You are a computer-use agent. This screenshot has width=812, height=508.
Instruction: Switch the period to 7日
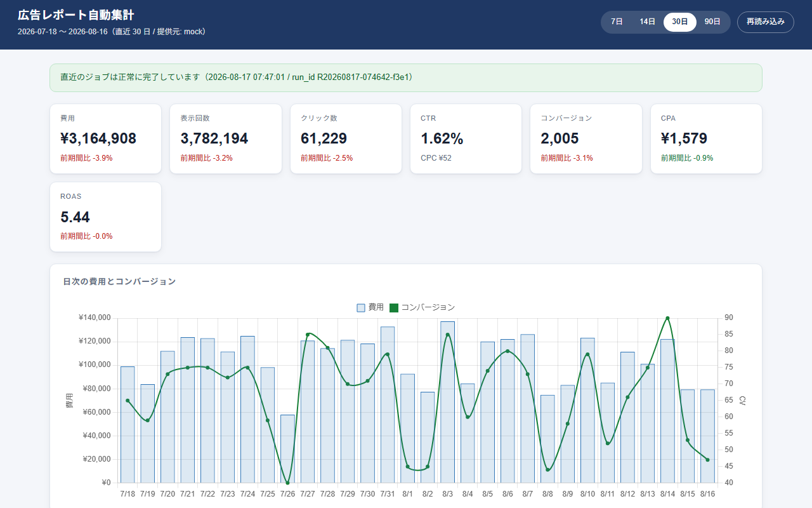click(617, 22)
